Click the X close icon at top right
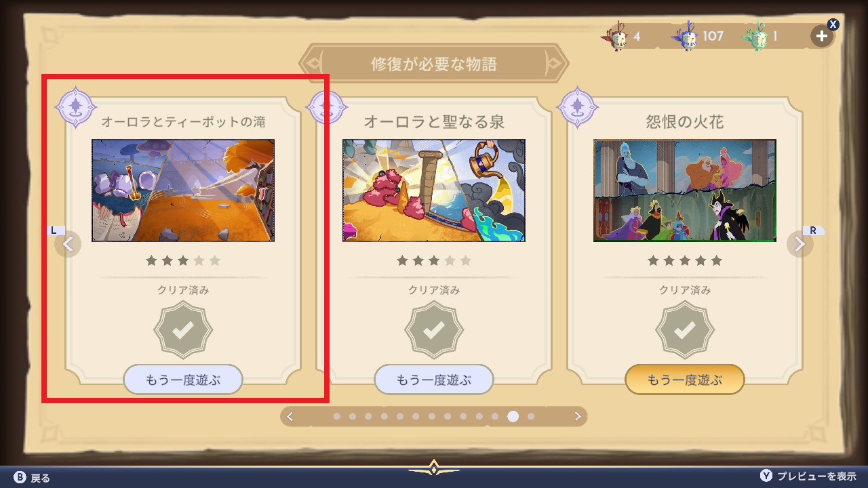 click(x=833, y=24)
